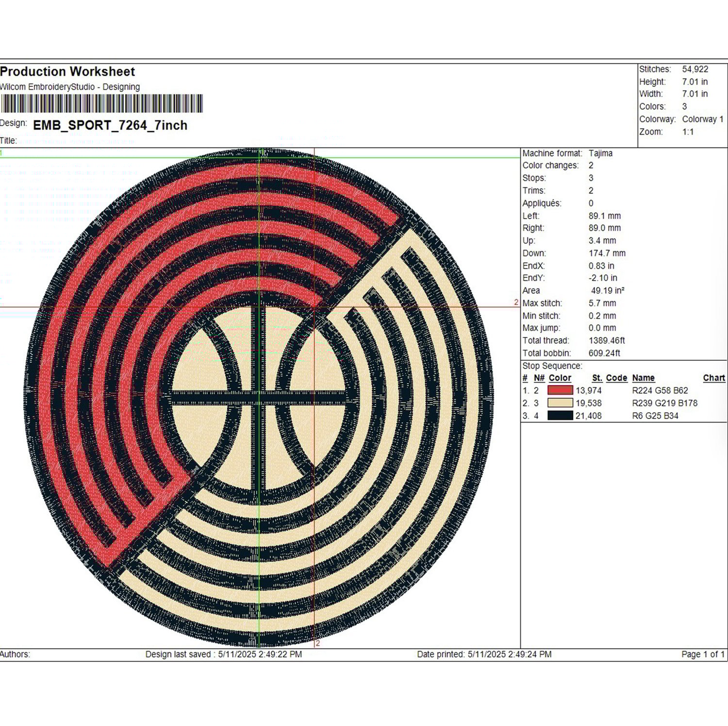Image resolution: width=728 pixels, height=726 pixels.
Task: Select machine format value "Tajima"
Action: coord(600,153)
